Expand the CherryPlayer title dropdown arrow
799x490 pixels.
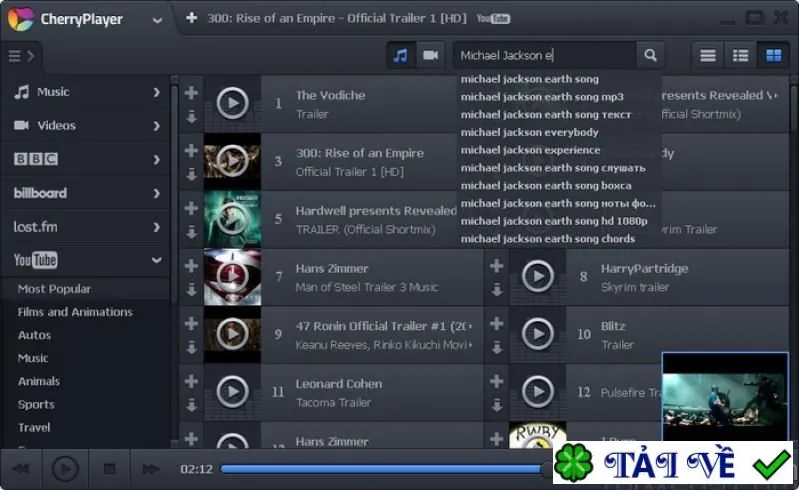pyautogui.click(x=157, y=20)
